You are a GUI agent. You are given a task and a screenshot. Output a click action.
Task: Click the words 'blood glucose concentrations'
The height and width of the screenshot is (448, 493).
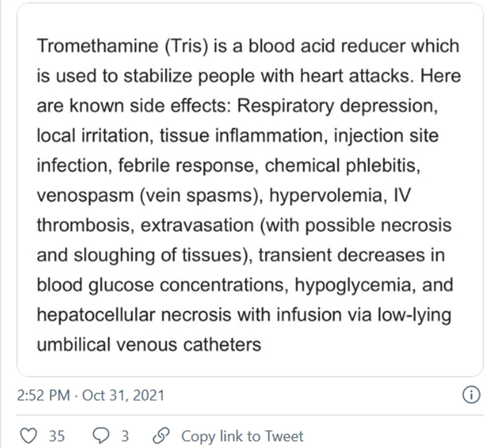tap(163, 285)
